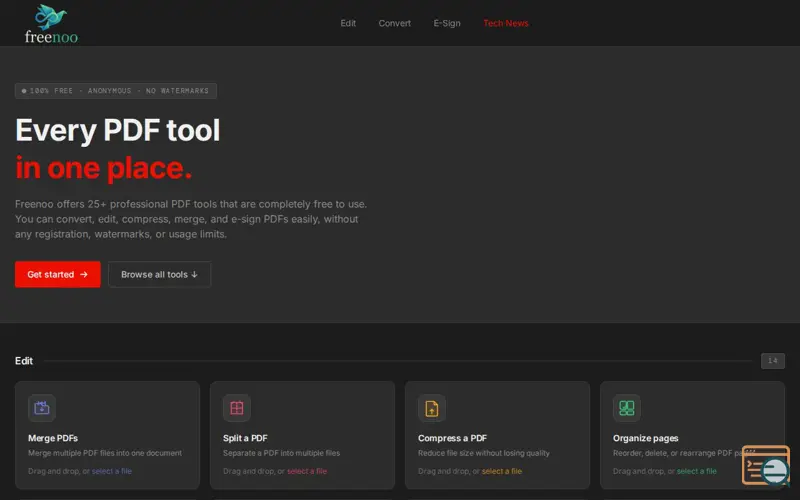Open the Merge PDFs icon

tap(42, 408)
